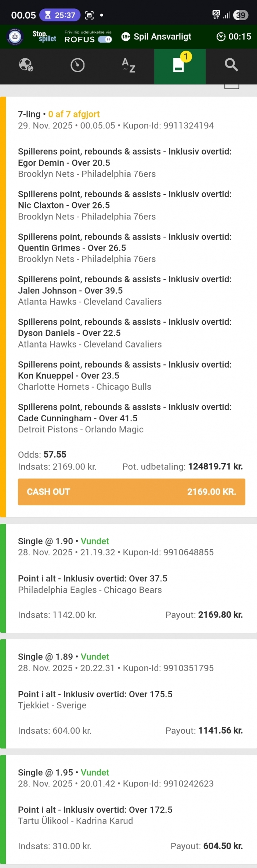Open the Spil Ansvarligt page
The width and height of the screenshot is (257, 868).
(x=162, y=37)
